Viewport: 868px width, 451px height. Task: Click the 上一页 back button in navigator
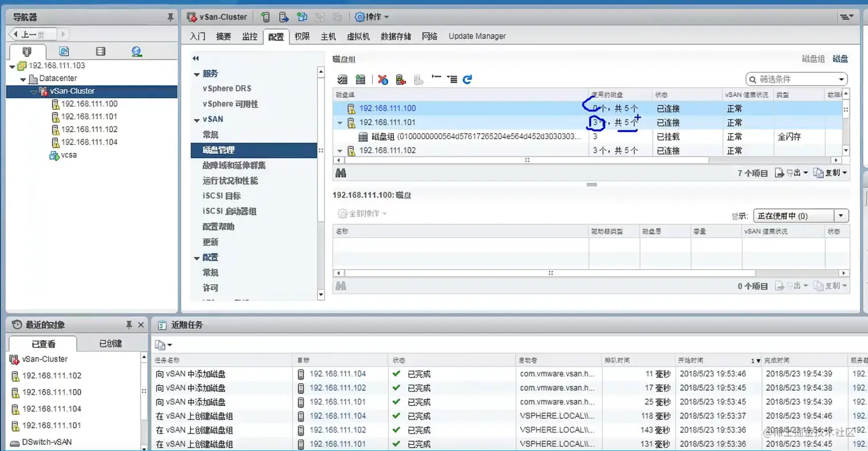[33, 34]
